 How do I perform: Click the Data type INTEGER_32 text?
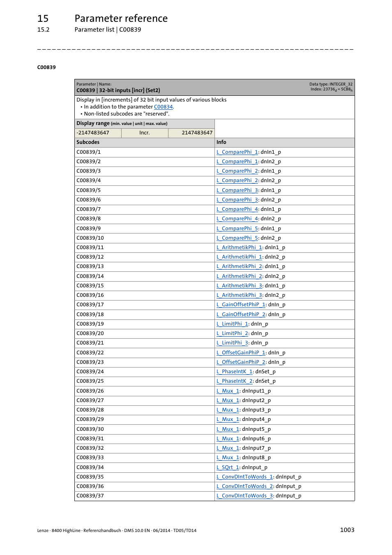pyautogui.click(x=331, y=84)
